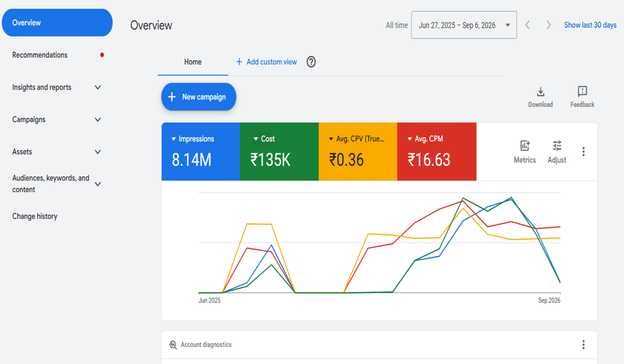Click the Download icon
Screen dimensions: 624x364
pyautogui.click(x=541, y=91)
